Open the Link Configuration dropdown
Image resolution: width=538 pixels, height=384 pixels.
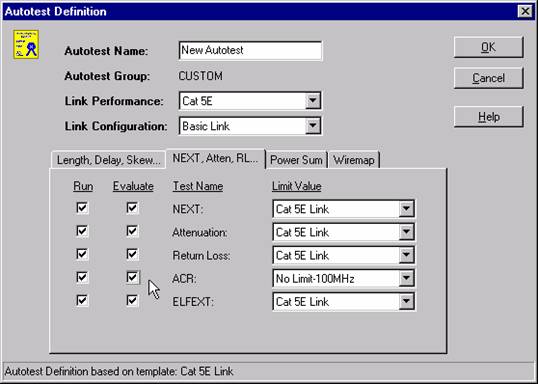[313, 126]
